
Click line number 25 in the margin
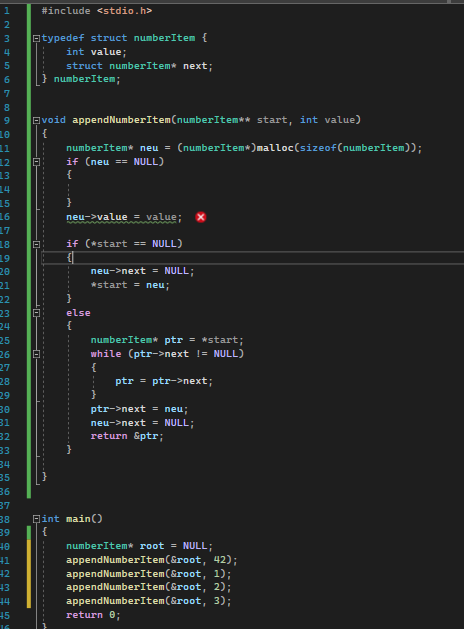(x=5, y=340)
